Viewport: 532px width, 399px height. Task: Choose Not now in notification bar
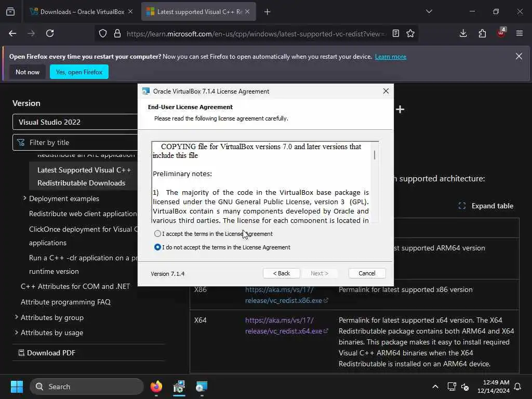pyautogui.click(x=28, y=72)
